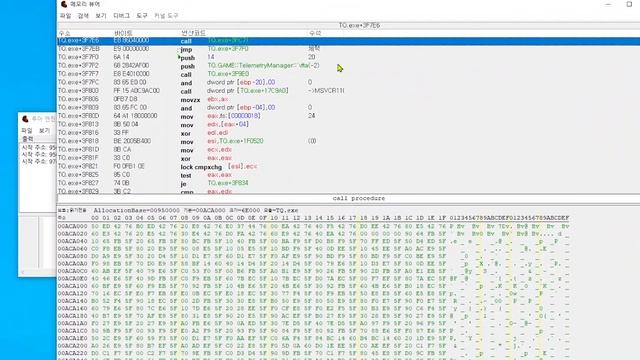Select the call row at TQ.exe+3F7F7

pyautogui.click(x=348, y=74)
